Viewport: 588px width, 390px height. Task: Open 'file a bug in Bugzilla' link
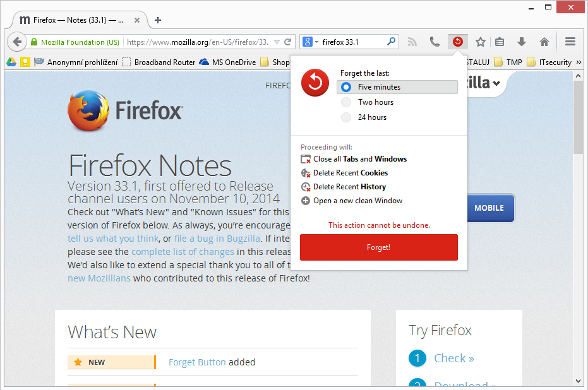click(217, 239)
